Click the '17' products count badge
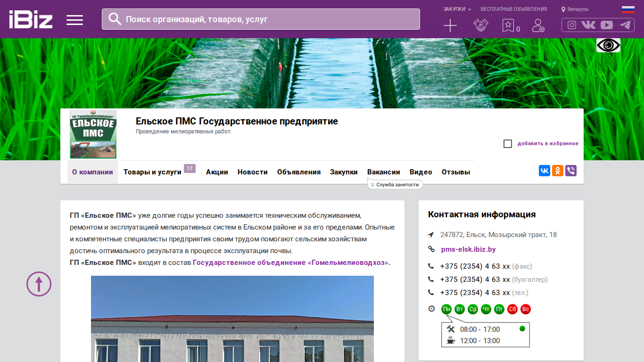The image size is (644, 362). coord(190,169)
